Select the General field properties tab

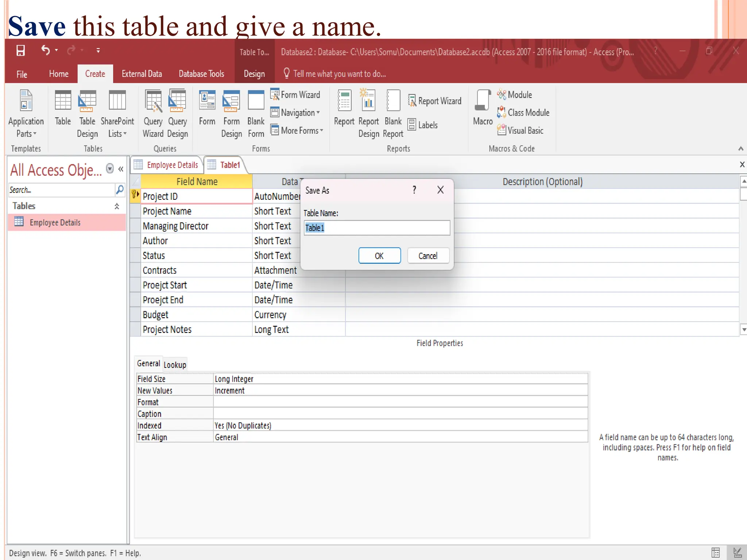(148, 363)
